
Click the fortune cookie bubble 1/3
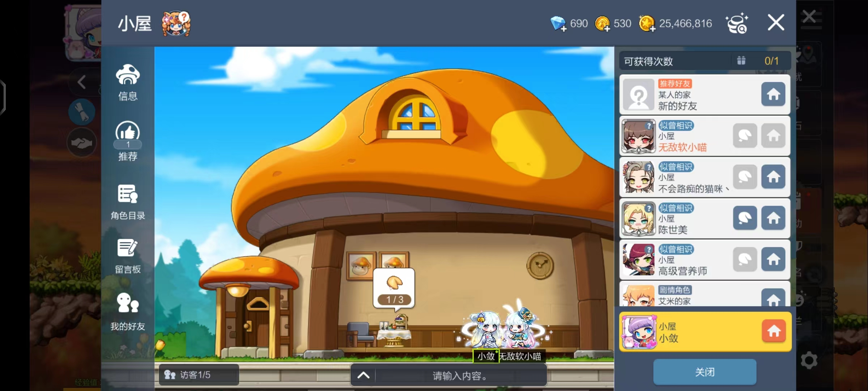click(x=394, y=288)
